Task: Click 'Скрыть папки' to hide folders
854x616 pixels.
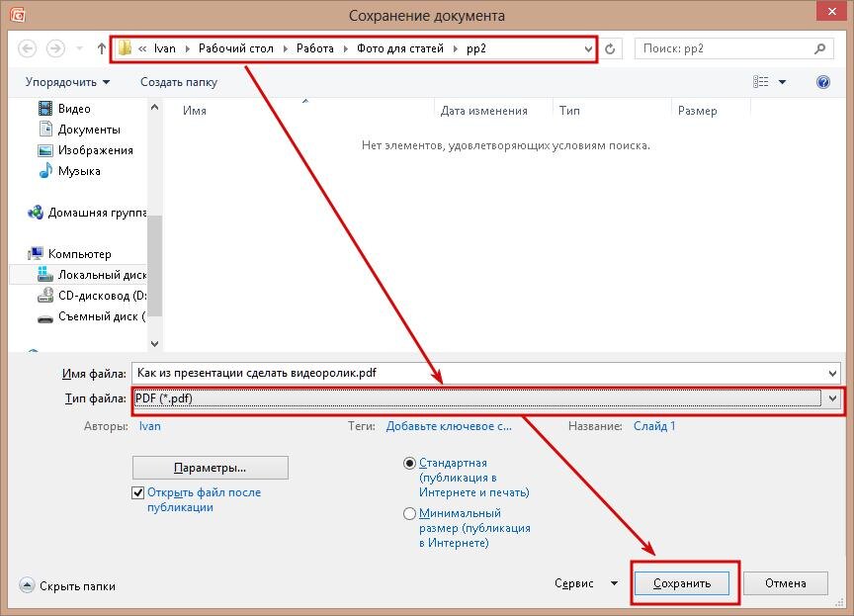Action: [x=67, y=586]
